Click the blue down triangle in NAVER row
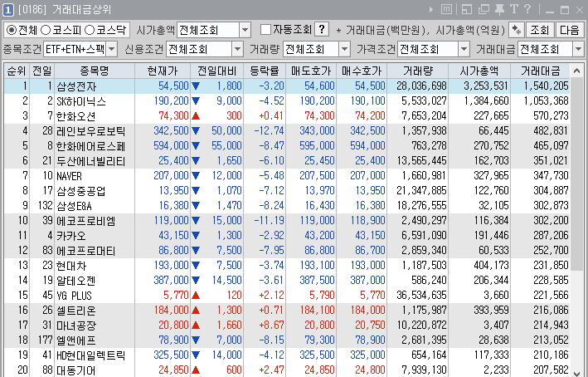Screen dimensions: 588x377 coord(196,176)
